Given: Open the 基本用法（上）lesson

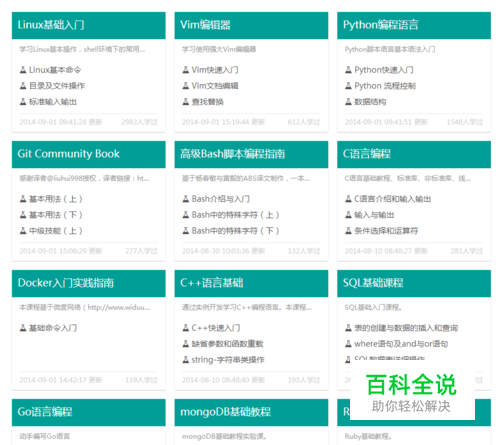Looking at the screenshot, I should point(55,199).
